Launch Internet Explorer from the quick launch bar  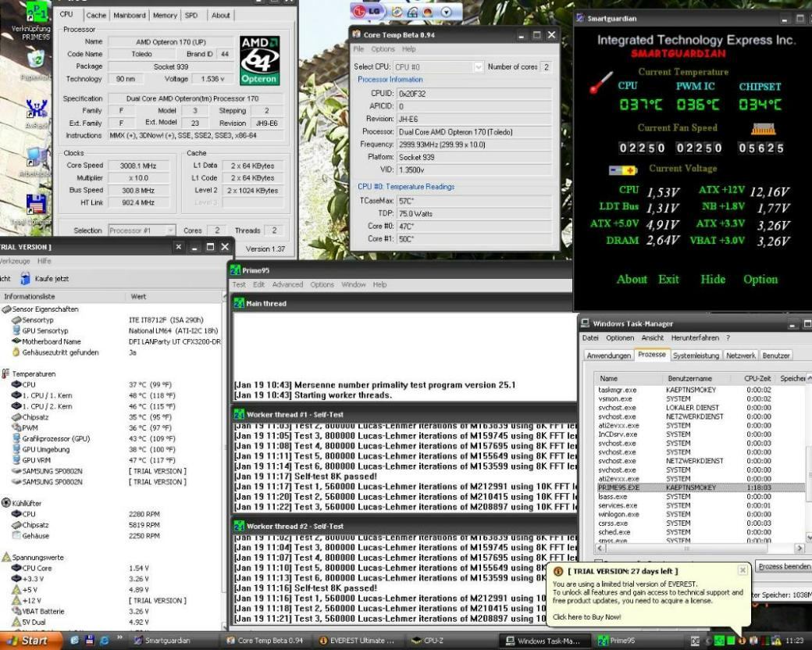tap(104, 641)
